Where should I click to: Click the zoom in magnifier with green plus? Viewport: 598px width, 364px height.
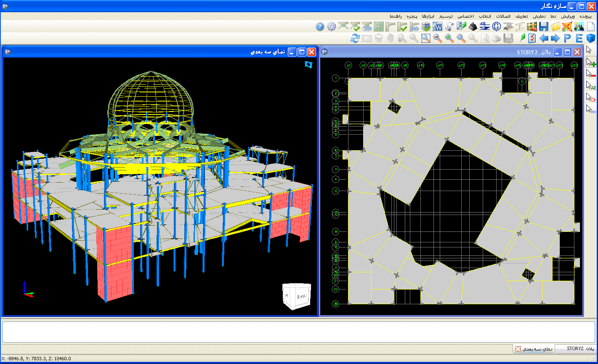tap(449, 39)
